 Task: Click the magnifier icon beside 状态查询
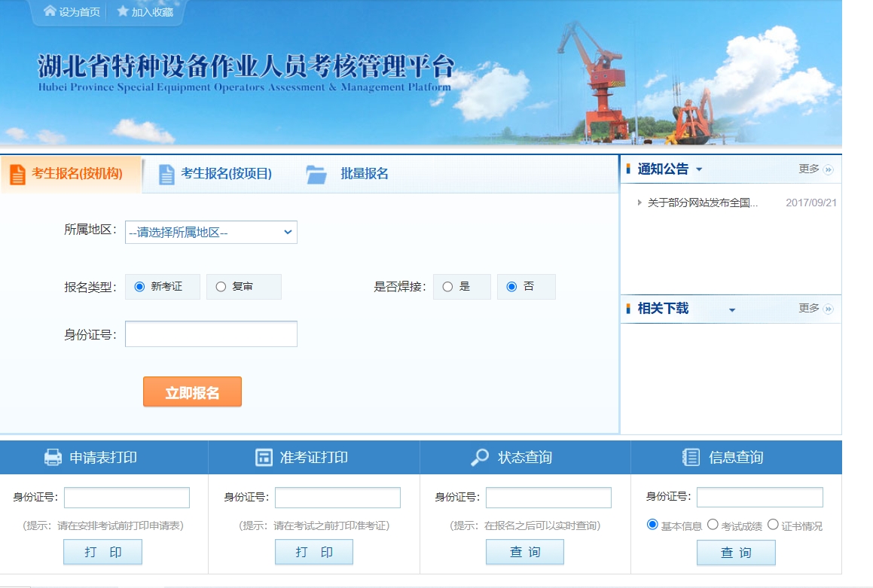click(479, 457)
